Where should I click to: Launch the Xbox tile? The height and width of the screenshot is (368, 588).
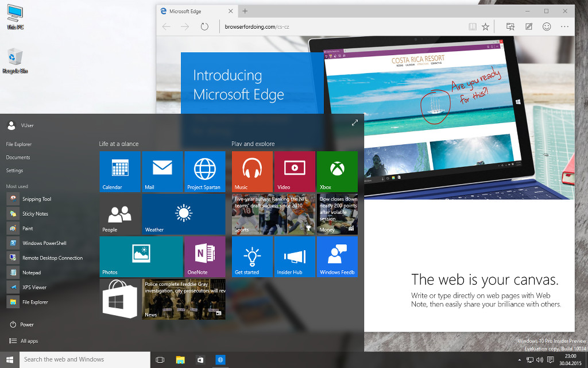tap(337, 171)
